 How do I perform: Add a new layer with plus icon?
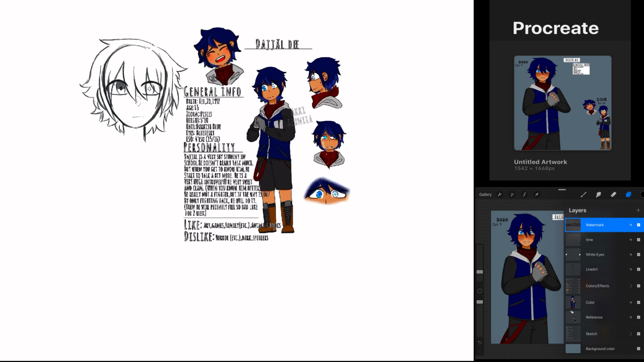pyautogui.click(x=638, y=210)
